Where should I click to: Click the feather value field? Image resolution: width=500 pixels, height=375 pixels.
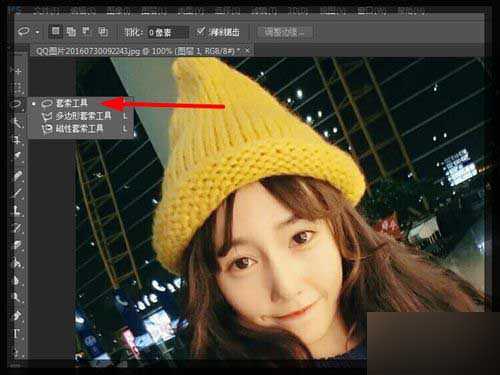168,32
